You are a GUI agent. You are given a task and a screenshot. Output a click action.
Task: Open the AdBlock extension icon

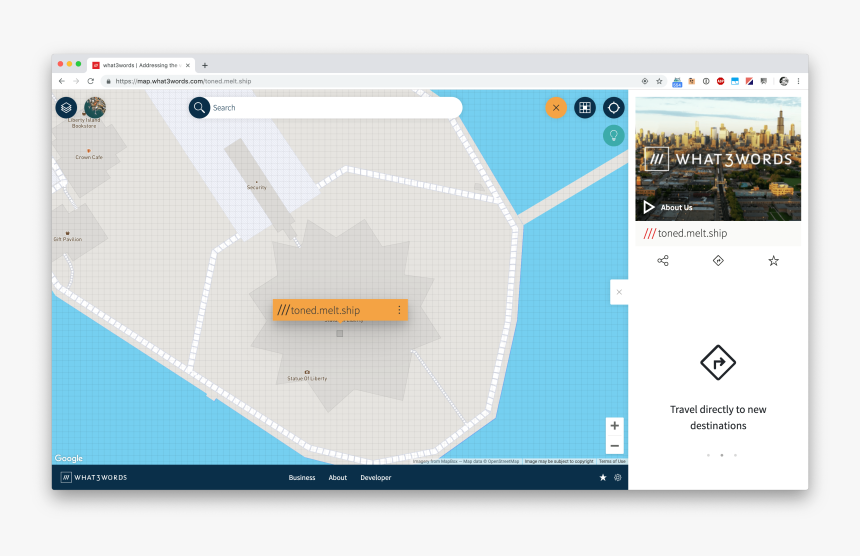(x=720, y=81)
